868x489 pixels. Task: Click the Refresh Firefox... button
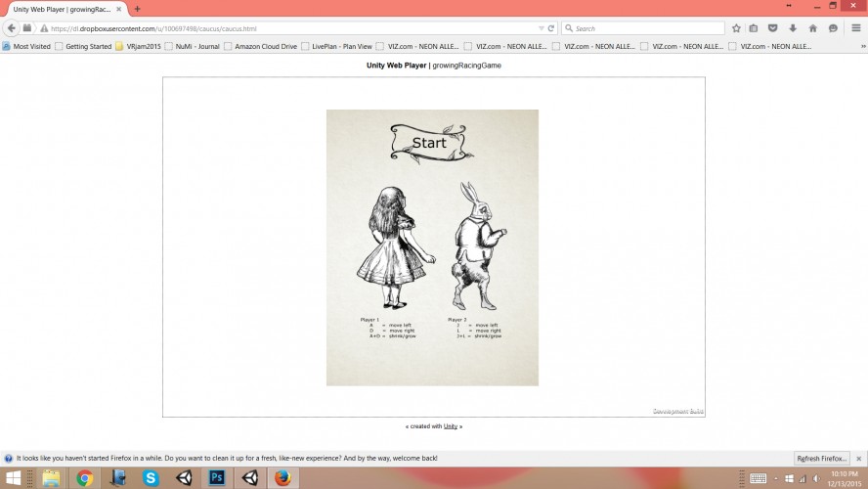click(821, 459)
